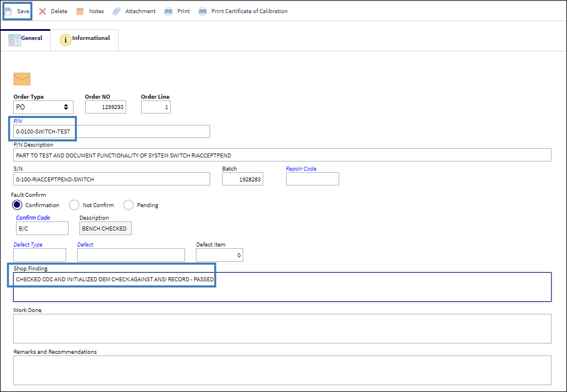Click the Save floppy disk icon
Viewport: 567px width, 392px height.
pyautogui.click(x=9, y=11)
